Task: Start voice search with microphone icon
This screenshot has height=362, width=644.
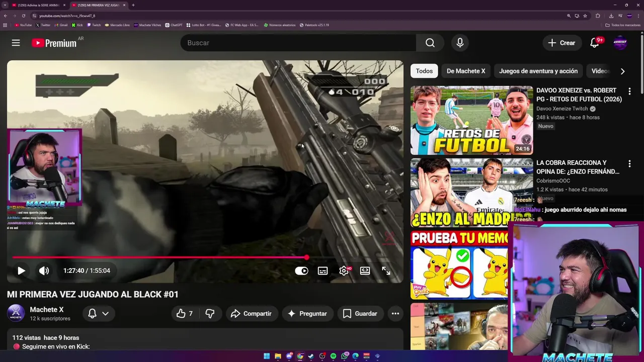Action: click(460, 43)
